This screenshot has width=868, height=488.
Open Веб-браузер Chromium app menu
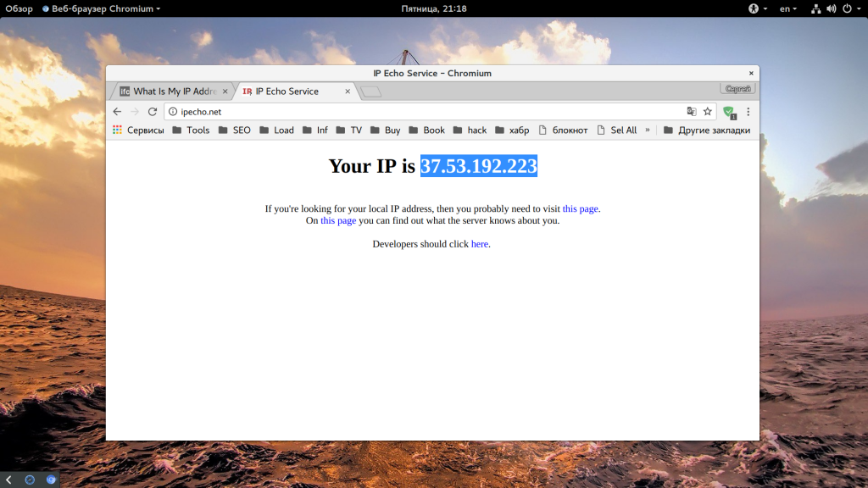tap(102, 8)
